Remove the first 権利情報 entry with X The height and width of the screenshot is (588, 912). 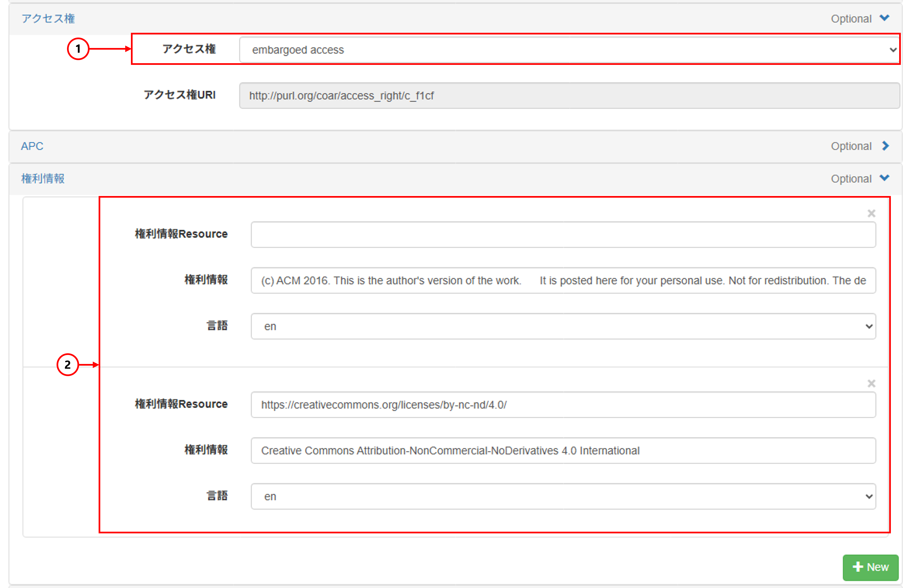pos(871,213)
